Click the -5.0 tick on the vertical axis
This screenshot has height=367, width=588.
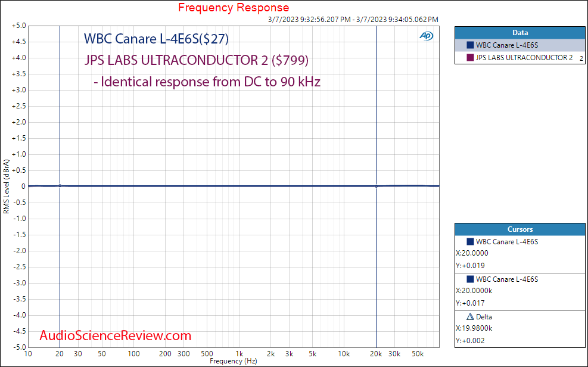(18, 347)
